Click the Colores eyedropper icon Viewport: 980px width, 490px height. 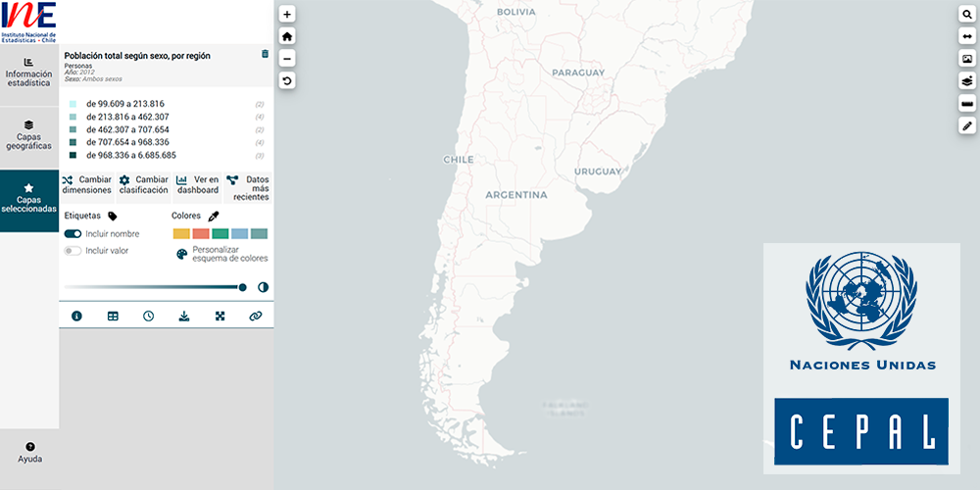pos(214,217)
